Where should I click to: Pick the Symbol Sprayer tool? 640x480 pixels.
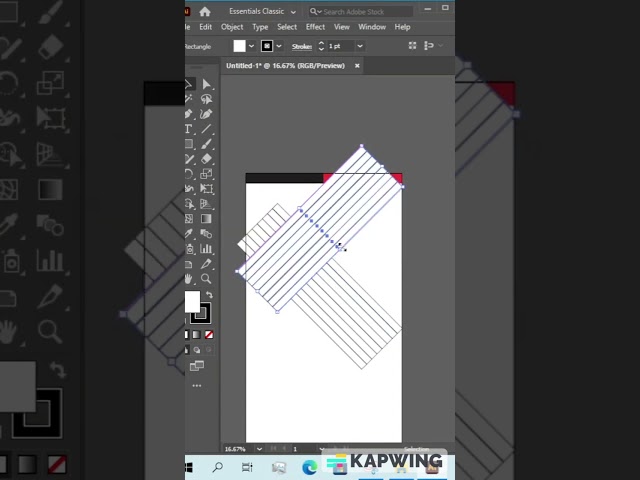point(189,249)
